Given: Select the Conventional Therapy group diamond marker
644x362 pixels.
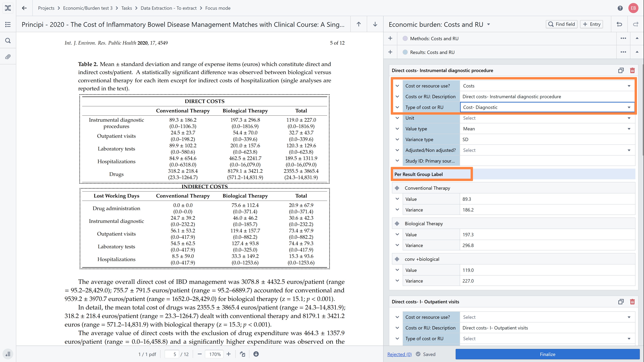Looking at the screenshot, I should pyautogui.click(x=397, y=188).
